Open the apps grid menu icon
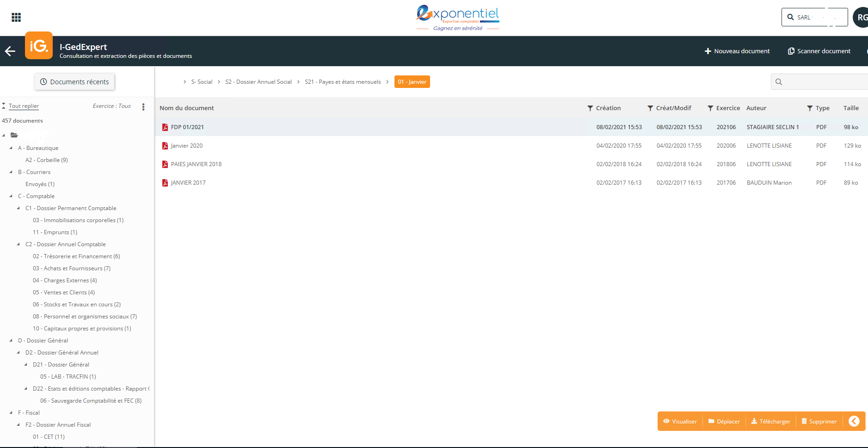The height and width of the screenshot is (448, 868). (x=16, y=18)
